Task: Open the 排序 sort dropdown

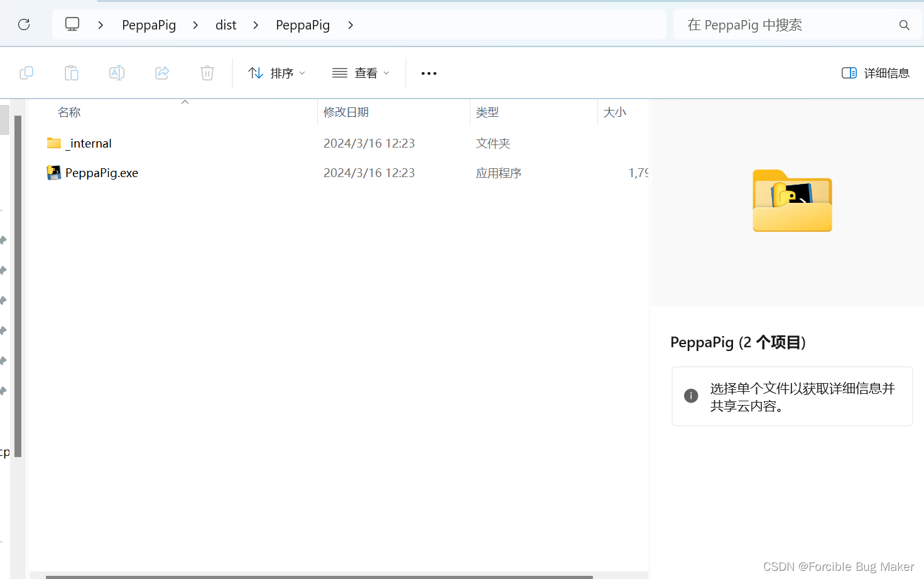Action: (x=277, y=73)
